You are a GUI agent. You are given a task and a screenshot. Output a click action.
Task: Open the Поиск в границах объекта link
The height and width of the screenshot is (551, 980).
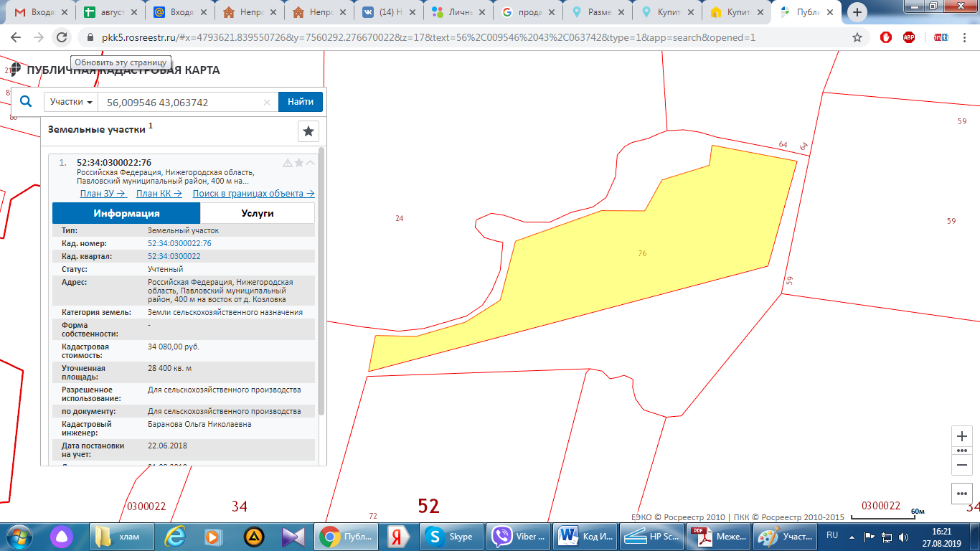(253, 194)
